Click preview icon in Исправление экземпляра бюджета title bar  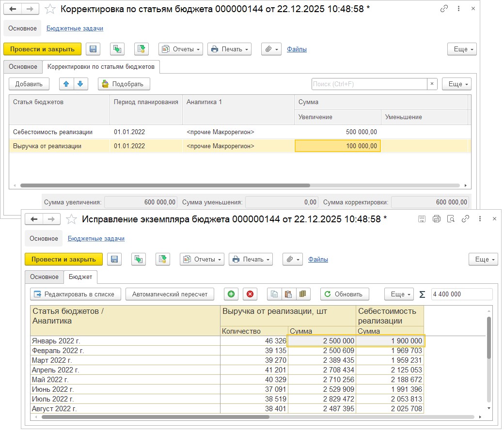click(451, 219)
